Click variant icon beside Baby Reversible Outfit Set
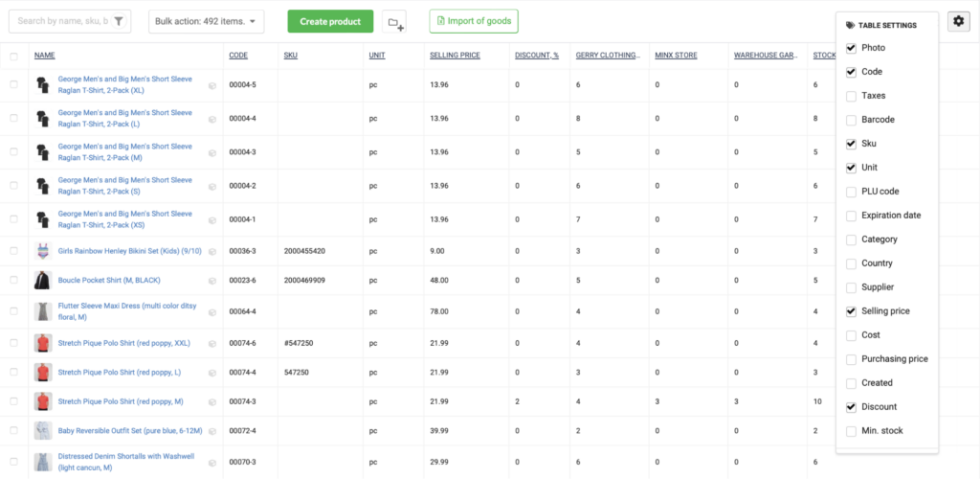 pyautogui.click(x=212, y=431)
